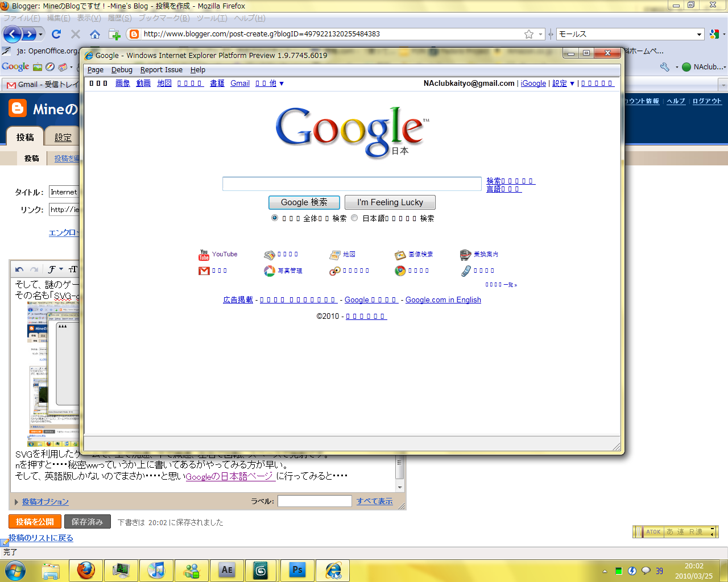Click the undo icon in the Blogger editor
Image resolution: width=728 pixels, height=582 pixels.
click(x=19, y=269)
